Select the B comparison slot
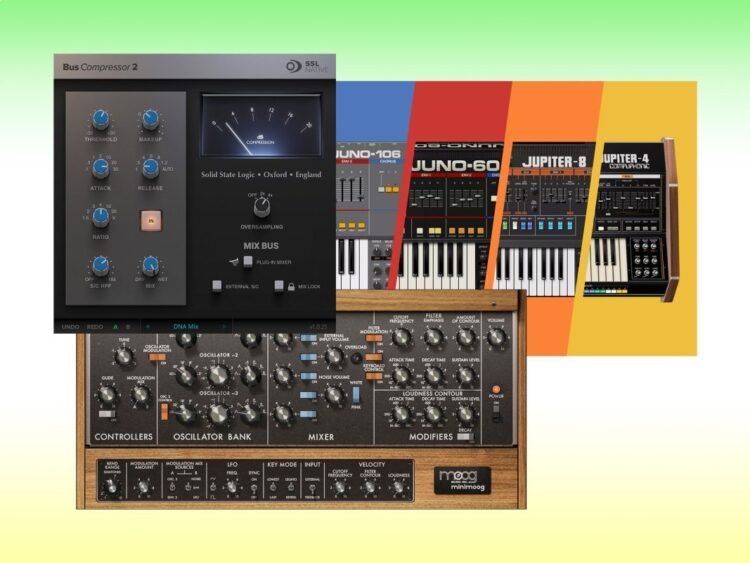 [x=128, y=327]
